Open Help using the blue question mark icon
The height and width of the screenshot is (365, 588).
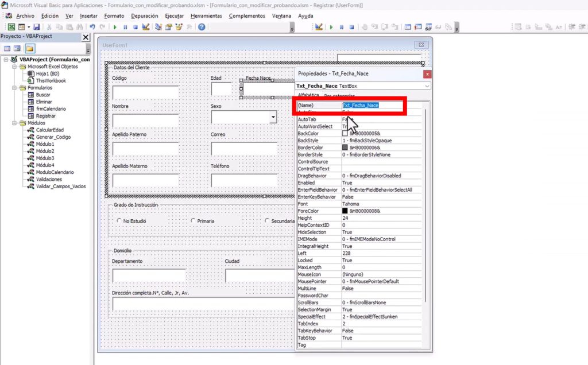tap(202, 27)
